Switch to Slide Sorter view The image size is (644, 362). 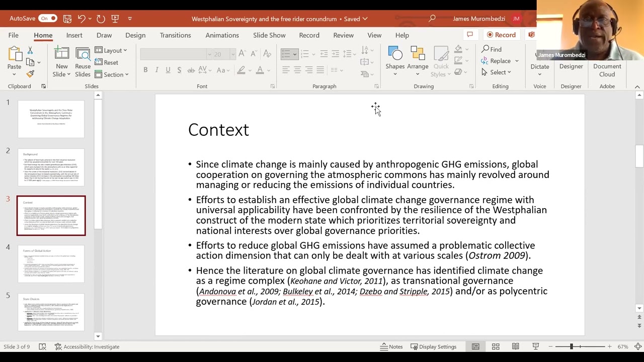click(496, 346)
